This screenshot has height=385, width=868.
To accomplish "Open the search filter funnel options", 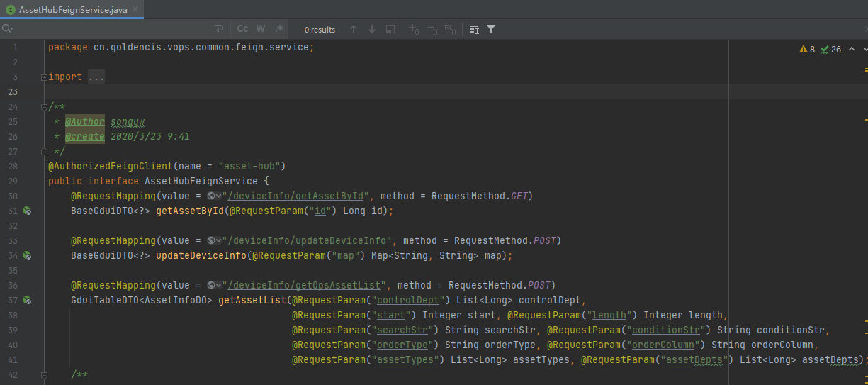I will tap(491, 29).
